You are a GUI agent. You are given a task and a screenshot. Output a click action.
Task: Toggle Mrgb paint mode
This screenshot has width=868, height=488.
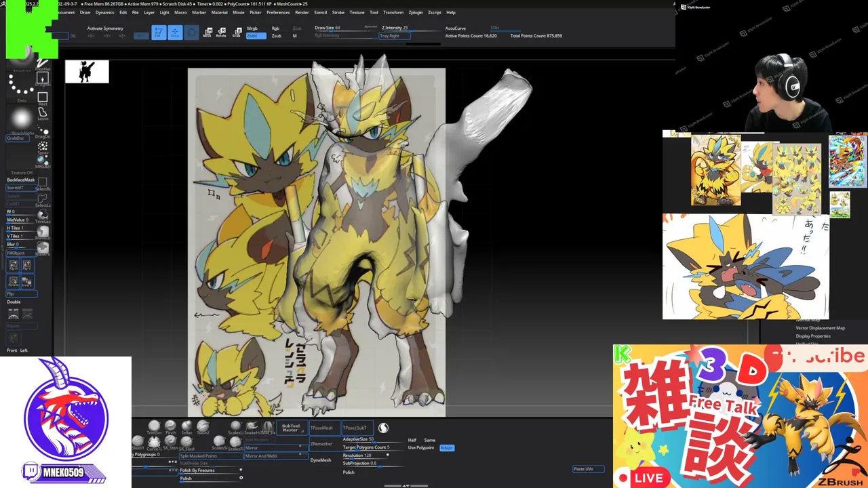tap(252, 28)
